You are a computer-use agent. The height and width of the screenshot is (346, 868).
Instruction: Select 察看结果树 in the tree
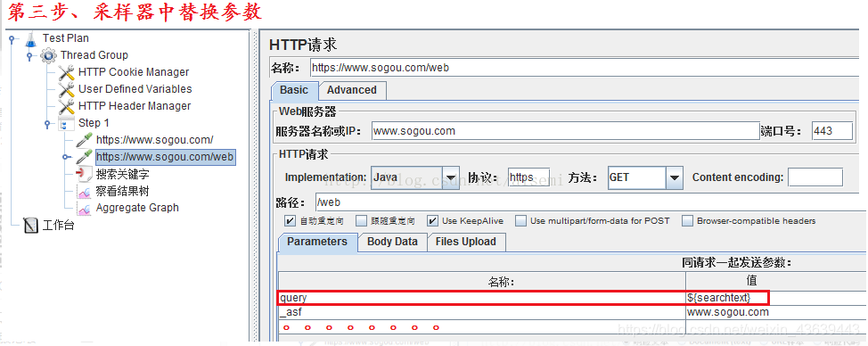coord(122,192)
